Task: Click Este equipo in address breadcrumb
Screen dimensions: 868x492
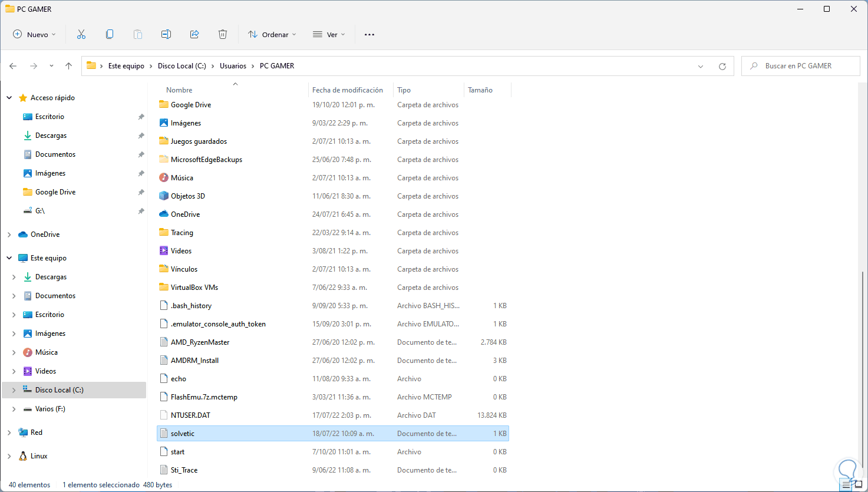Action: pyautogui.click(x=126, y=66)
